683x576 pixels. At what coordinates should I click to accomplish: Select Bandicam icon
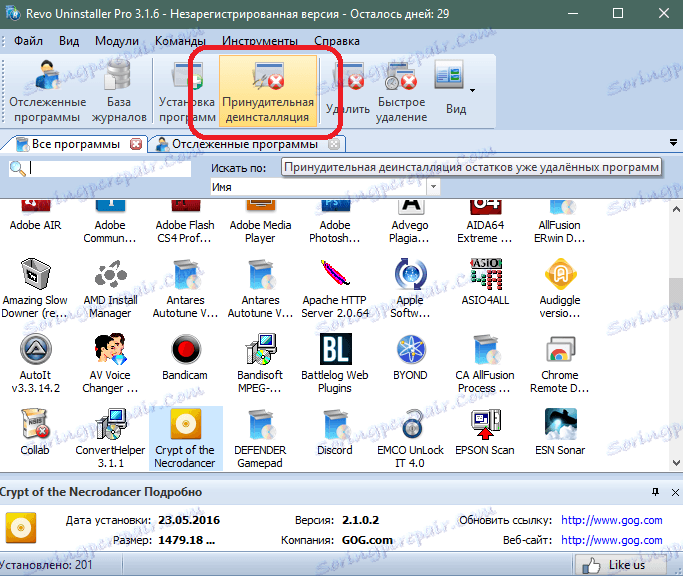(186, 349)
